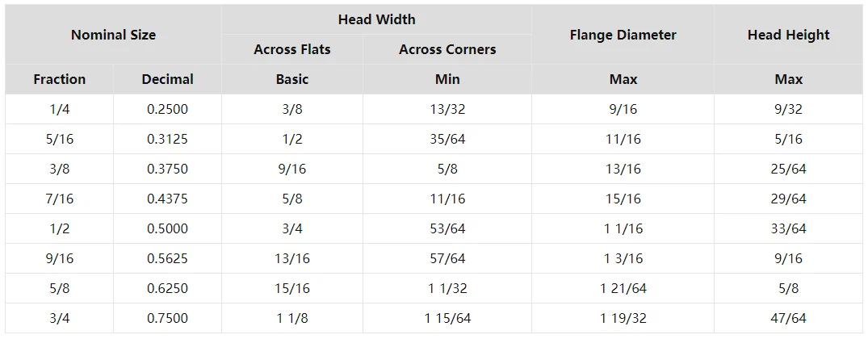The width and height of the screenshot is (868, 339).
Task: Select the 0.7500 decimal cell
Action: 167,318
